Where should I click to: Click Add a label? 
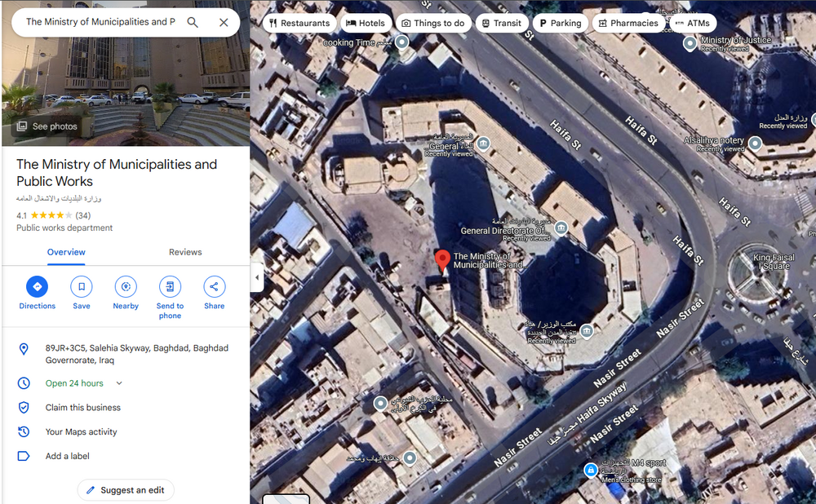point(67,456)
